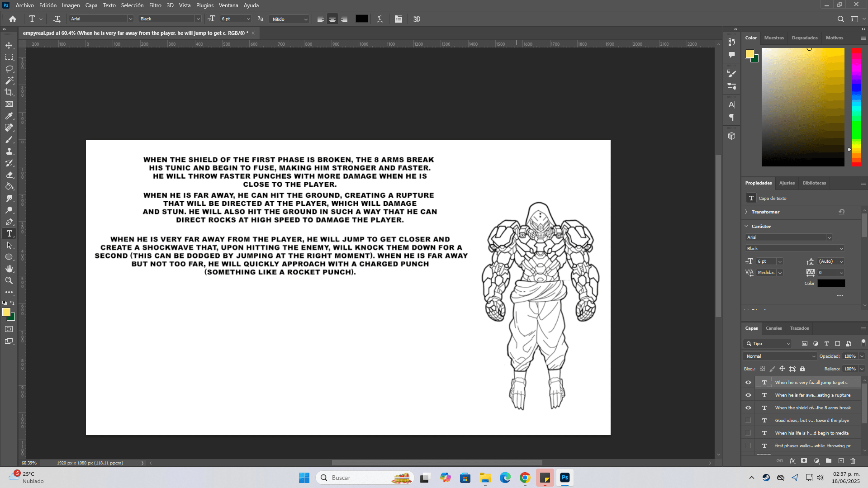Screen dimensions: 868x488
Task: Click the Carácter color swatch
Action: tap(831, 283)
